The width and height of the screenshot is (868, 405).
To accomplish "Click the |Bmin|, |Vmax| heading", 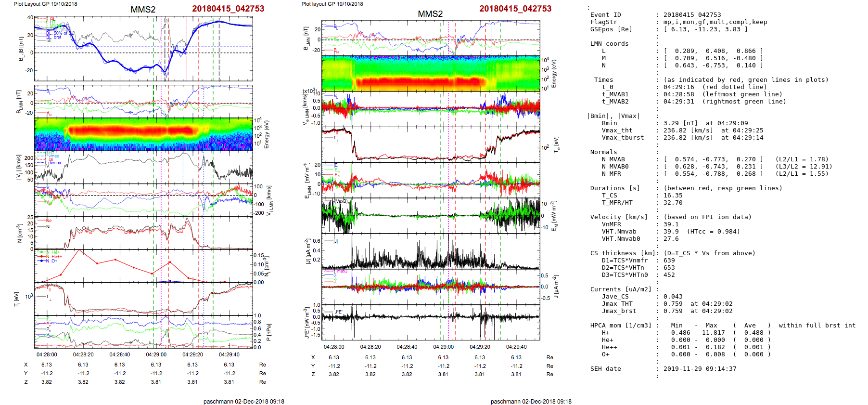I will click(x=613, y=116).
